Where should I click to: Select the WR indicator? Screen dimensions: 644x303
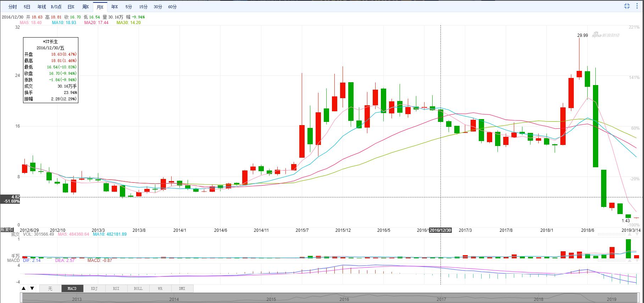tap(160, 288)
